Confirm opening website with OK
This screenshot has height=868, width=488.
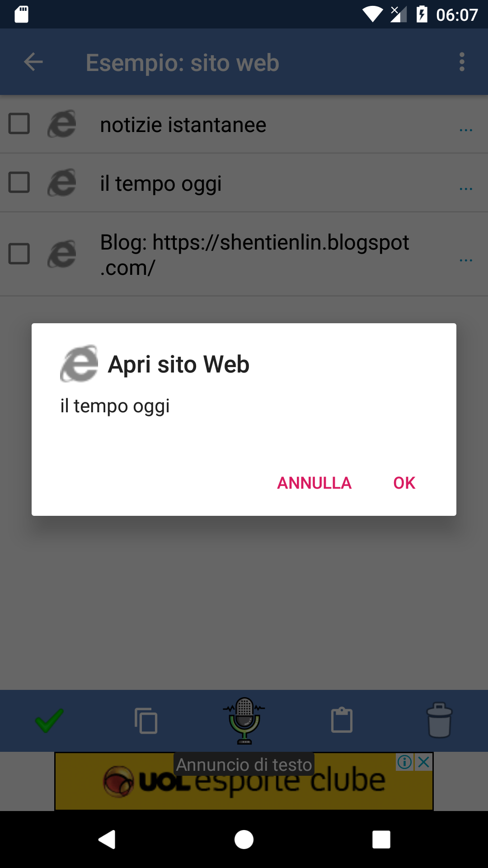(x=404, y=483)
